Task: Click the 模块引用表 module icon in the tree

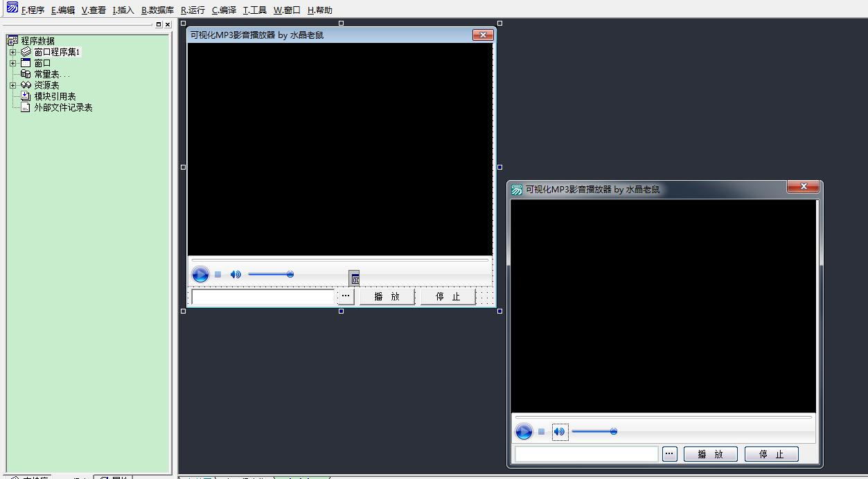Action: 26,96
